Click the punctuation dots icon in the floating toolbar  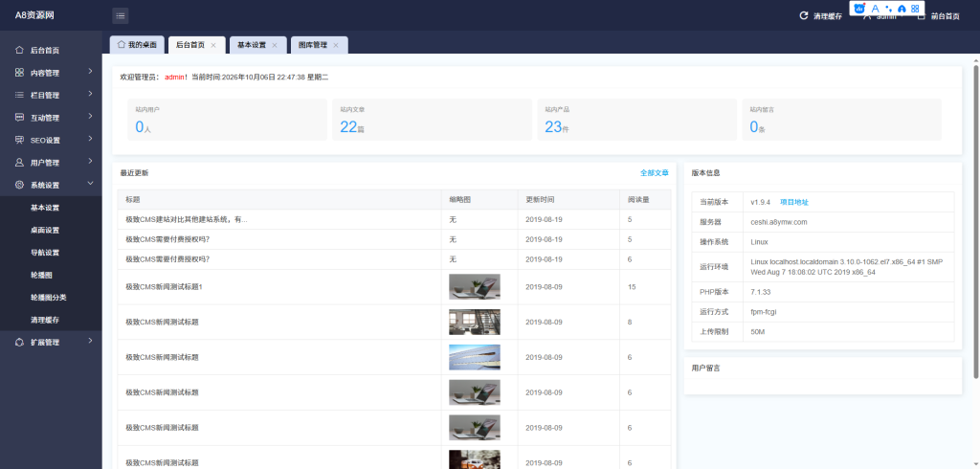(889, 9)
